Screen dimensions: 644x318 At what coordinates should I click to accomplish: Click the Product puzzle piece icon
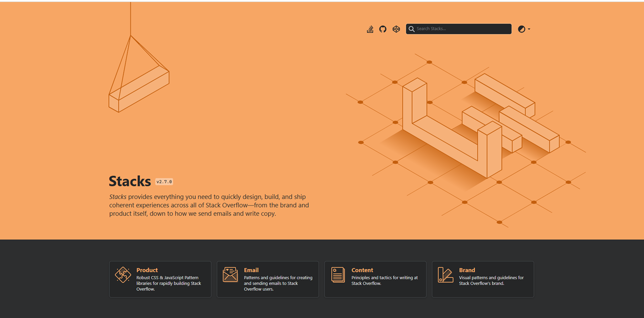123,274
